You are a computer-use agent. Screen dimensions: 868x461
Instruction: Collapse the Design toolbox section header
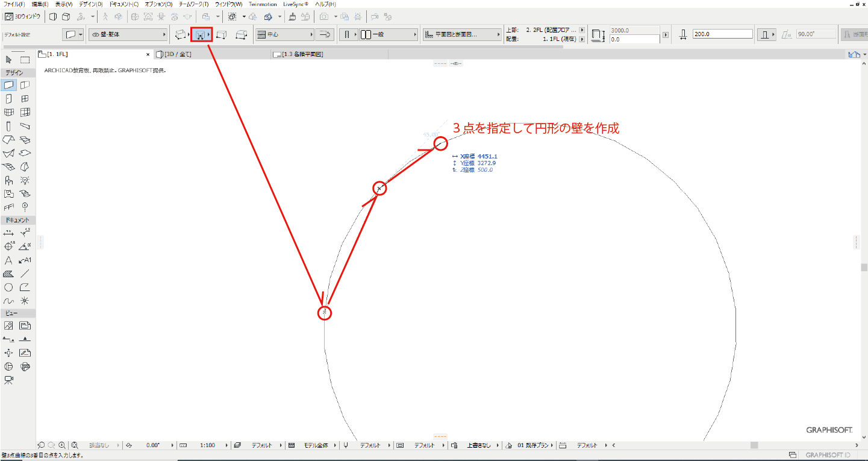[x=17, y=72]
